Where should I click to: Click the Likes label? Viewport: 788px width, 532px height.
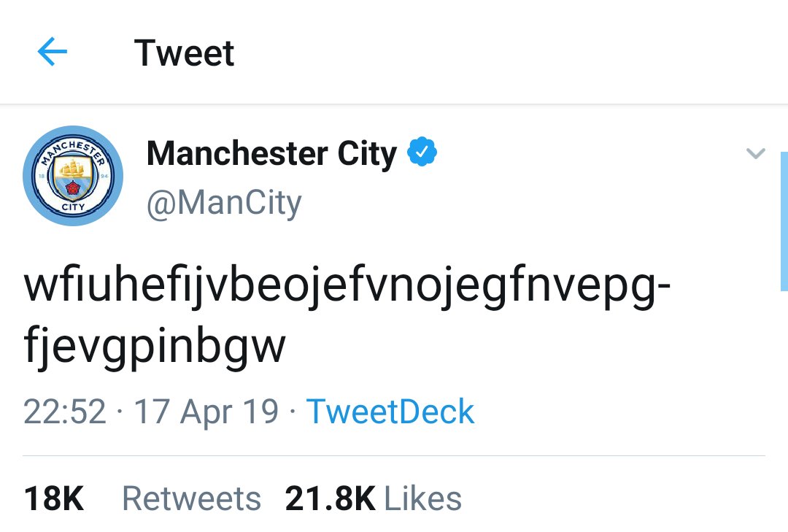tap(422, 499)
